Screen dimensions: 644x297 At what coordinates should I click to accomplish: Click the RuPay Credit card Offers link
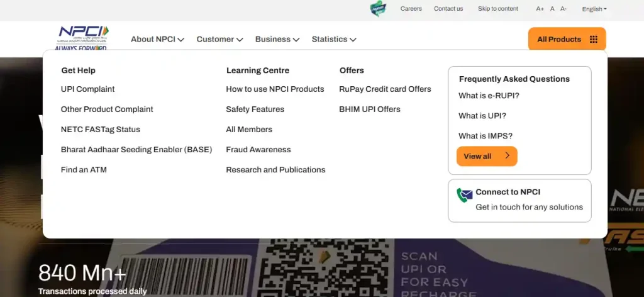click(x=386, y=89)
